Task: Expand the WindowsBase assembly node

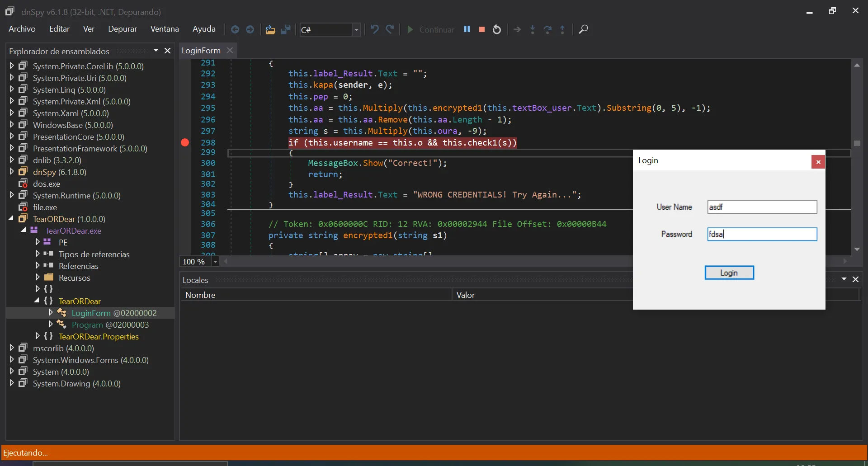Action: pos(12,125)
